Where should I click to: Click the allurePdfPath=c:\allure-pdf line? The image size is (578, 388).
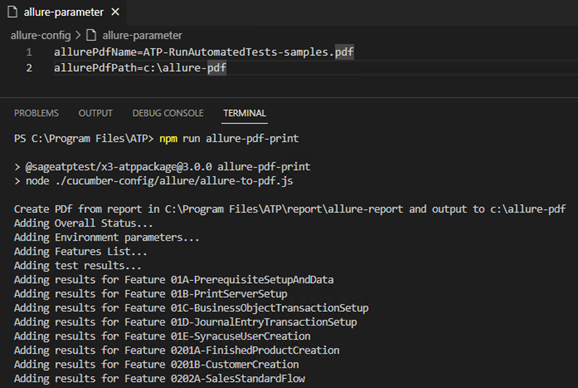tap(140, 68)
